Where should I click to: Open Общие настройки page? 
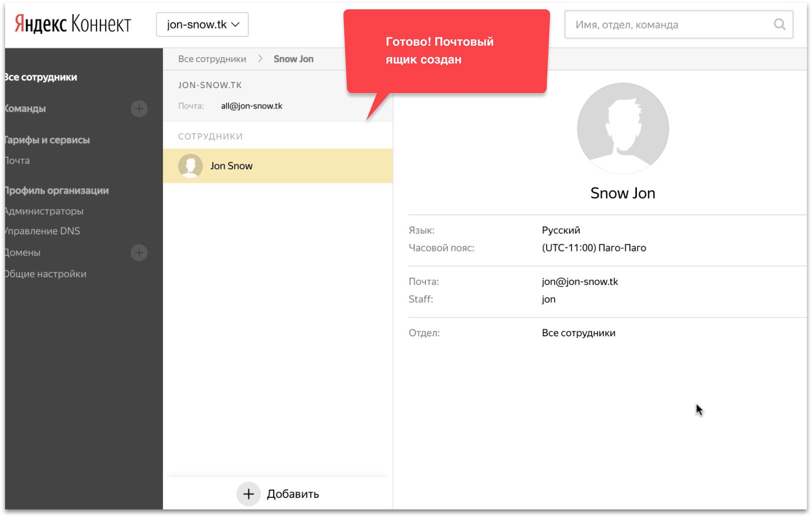click(x=46, y=274)
